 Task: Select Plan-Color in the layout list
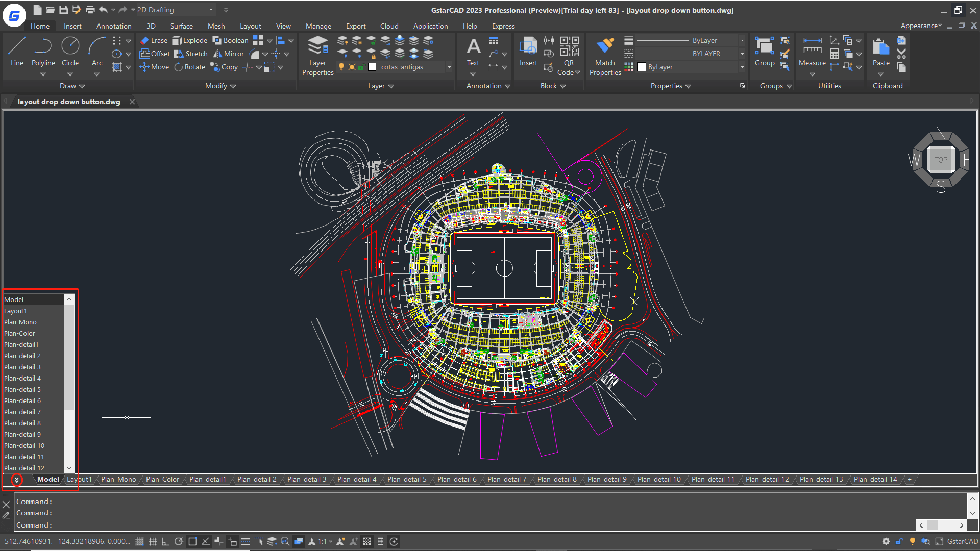[x=20, y=333]
